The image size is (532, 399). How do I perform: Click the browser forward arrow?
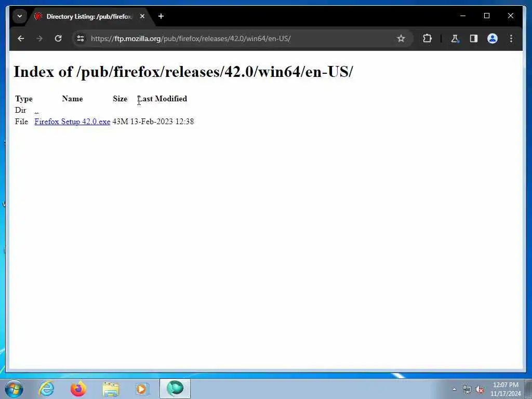39,38
